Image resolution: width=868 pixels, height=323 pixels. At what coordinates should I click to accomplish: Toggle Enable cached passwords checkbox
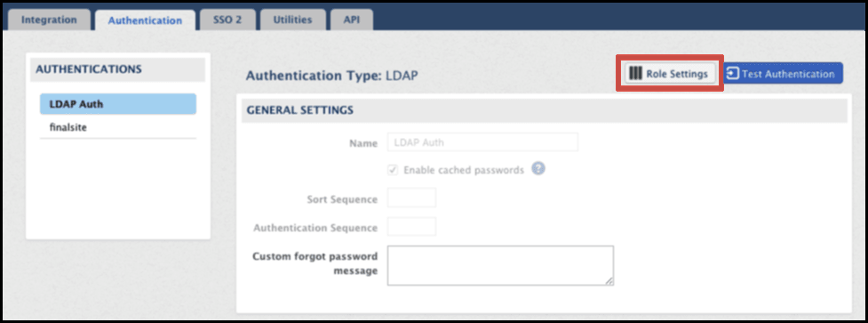(x=393, y=170)
